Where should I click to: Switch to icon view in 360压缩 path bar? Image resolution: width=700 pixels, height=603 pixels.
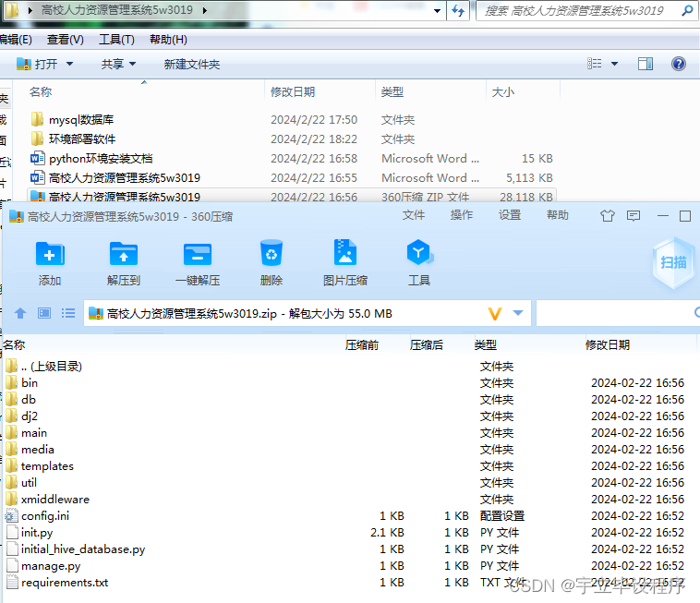point(44,313)
